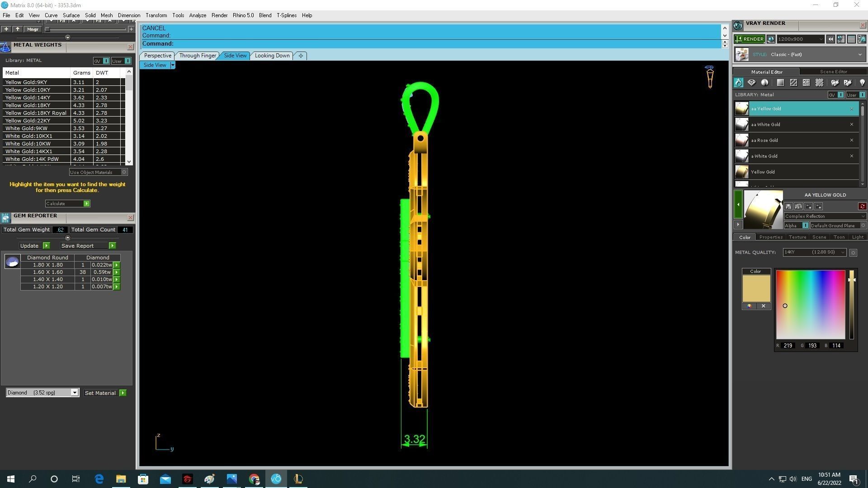This screenshot has height=488, width=868.
Task: Click the export material folder arrow icon
Action: click(808, 206)
